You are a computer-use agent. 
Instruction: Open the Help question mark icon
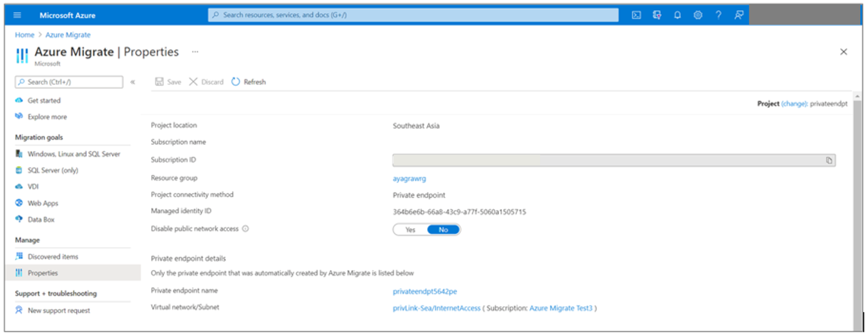(718, 15)
